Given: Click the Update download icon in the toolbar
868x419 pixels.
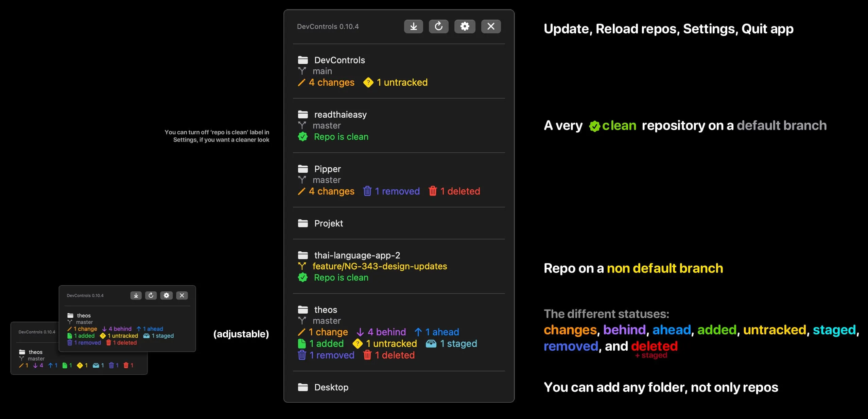Looking at the screenshot, I should (x=413, y=26).
